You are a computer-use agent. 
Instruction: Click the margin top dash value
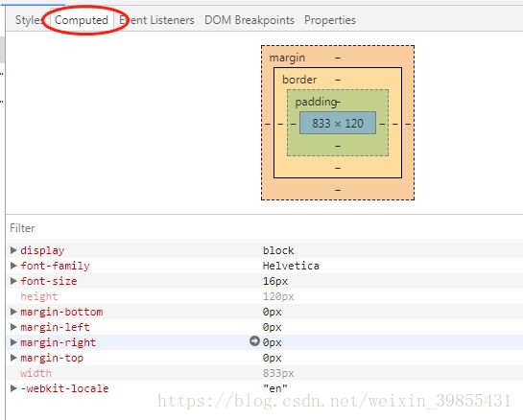(338, 58)
